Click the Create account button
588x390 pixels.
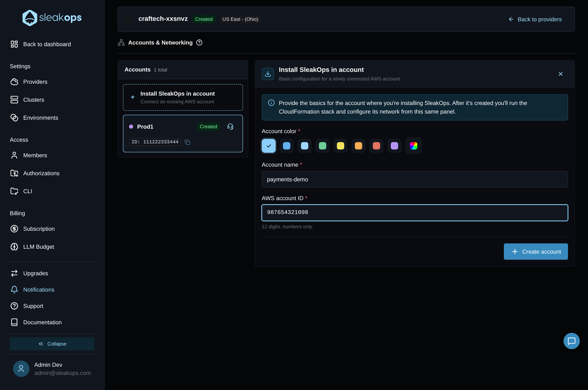[x=536, y=252]
